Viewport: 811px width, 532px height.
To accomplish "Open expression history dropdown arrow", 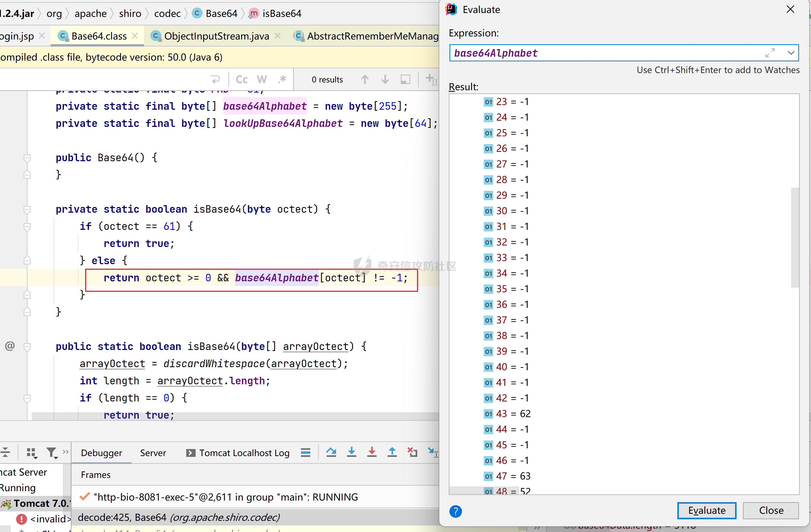I will click(x=791, y=53).
